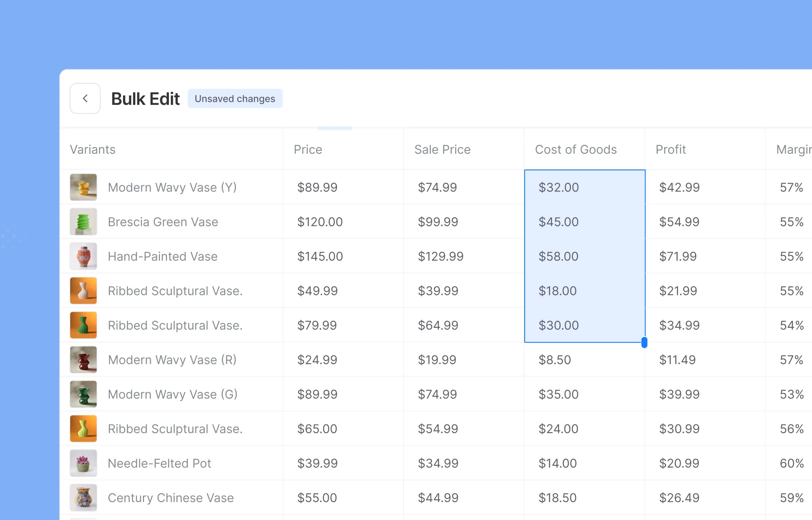Click the back arrow button
The width and height of the screenshot is (812, 520).
(x=85, y=98)
